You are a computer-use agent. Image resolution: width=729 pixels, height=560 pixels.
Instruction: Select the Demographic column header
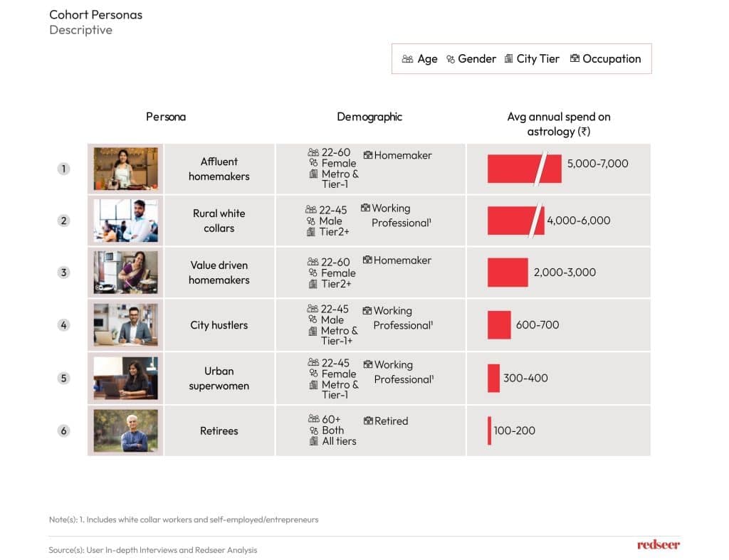[x=369, y=117]
